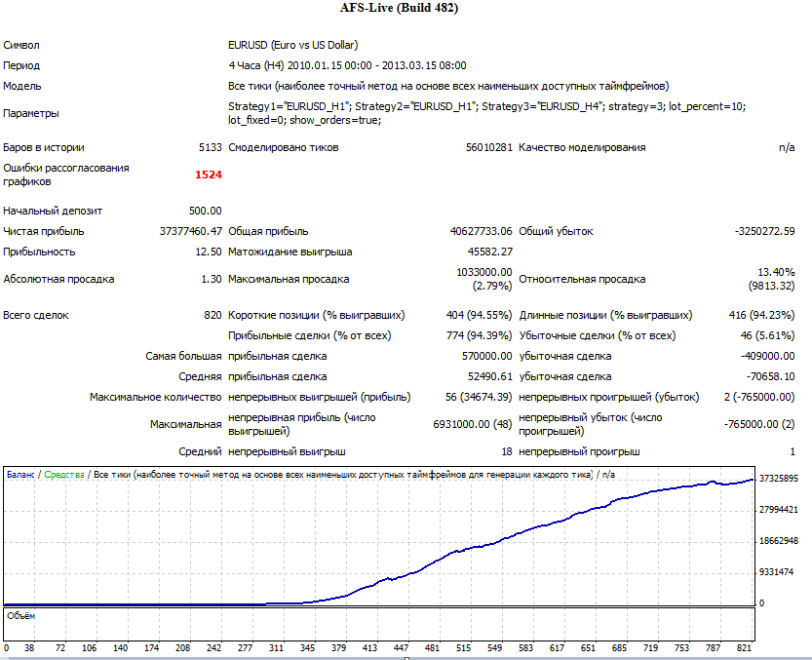This screenshot has width=812, height=660.
Task: Click the red mismatch errors value 1524
Action: tap(209, 175)
